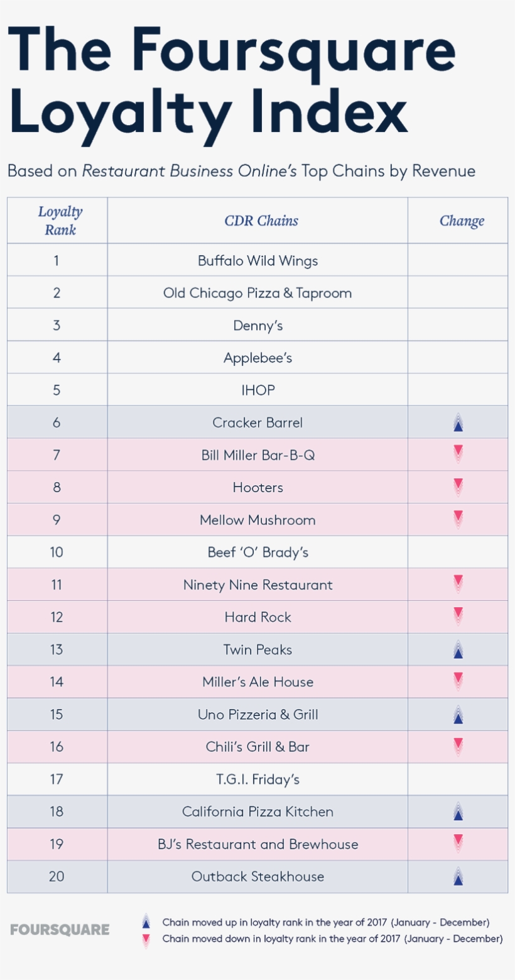
Task: Click the down arrow for Mellow Mushroom
Action: (458, 519)
